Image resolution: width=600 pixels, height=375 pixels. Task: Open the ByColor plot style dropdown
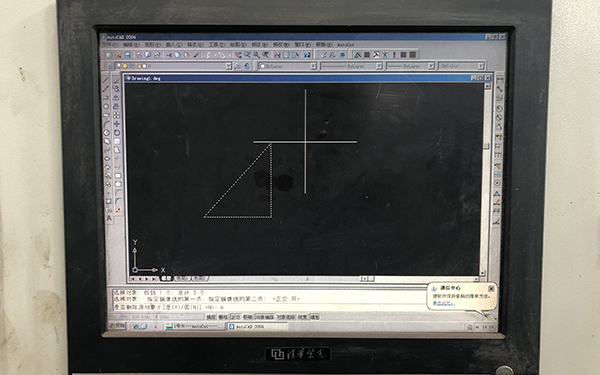pyautogui.click(x=481, y=66)
